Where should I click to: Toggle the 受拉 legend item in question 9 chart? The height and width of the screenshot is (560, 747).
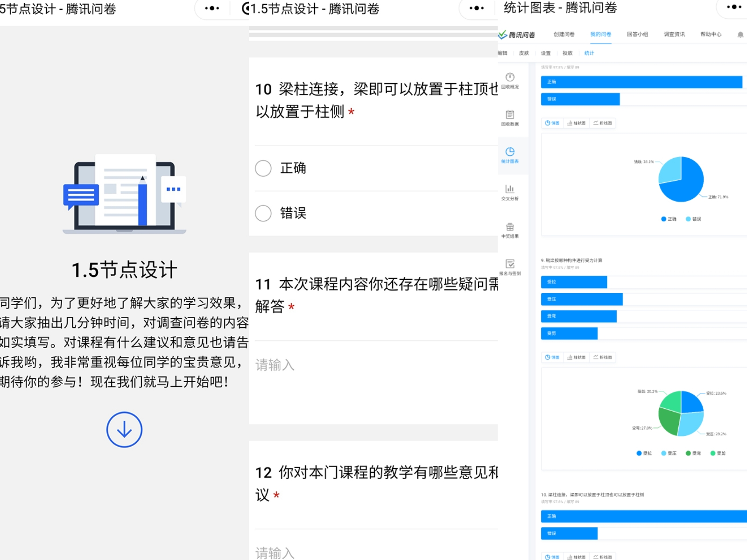[644, 453]
